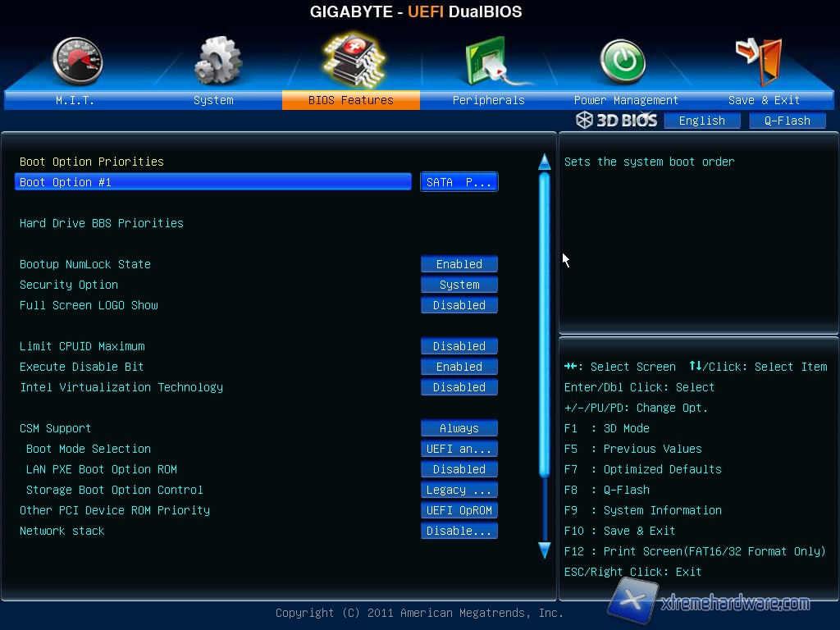
Task: Click the 3D BIOS cube logo
Action: click(x=617, y=121)
